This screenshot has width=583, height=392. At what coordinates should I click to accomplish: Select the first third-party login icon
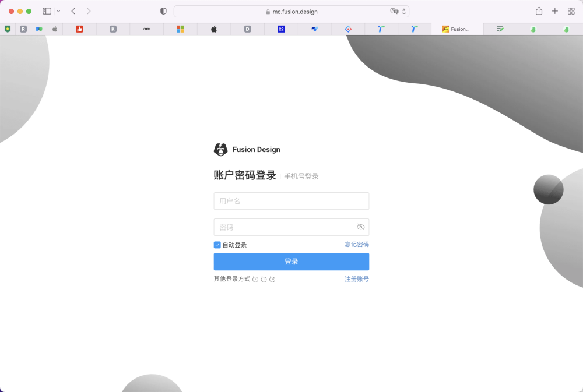click(x=255, y=279)
